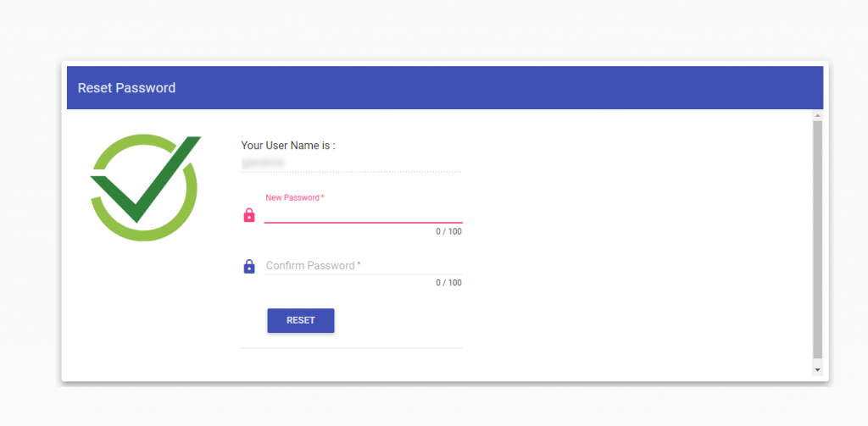The height and width of the screenshot is (426, 868).
Task: Click the asterisk after Confirm Password placeholder
Action: [x=359, y=265]
